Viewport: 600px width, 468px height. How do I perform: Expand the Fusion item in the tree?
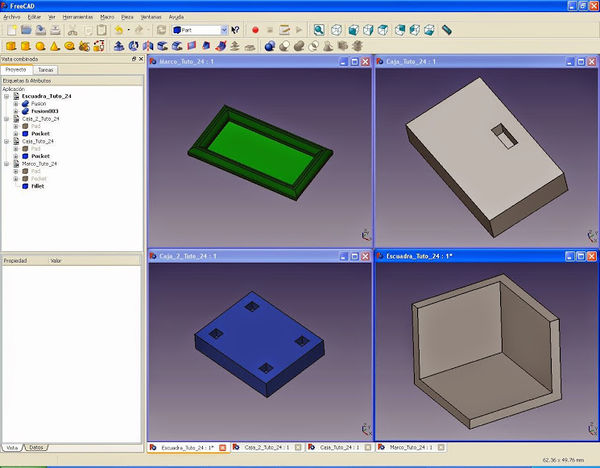[15, 103]
